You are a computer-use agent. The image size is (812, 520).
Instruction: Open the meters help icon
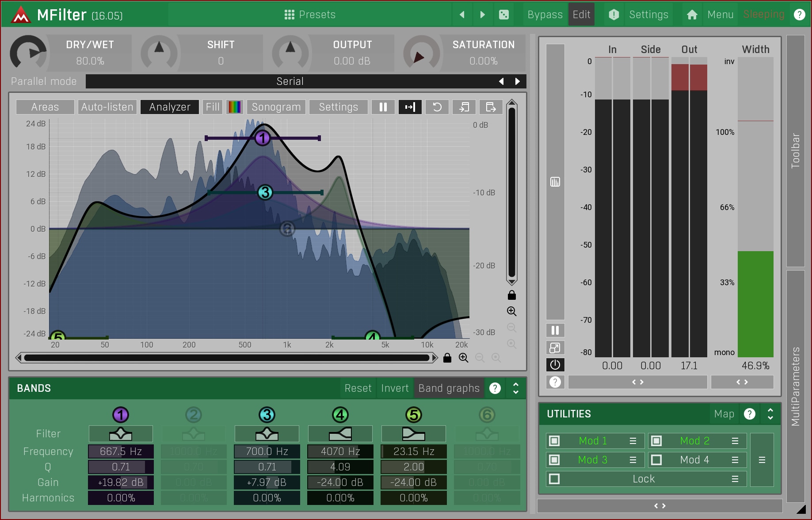point(555,382)
